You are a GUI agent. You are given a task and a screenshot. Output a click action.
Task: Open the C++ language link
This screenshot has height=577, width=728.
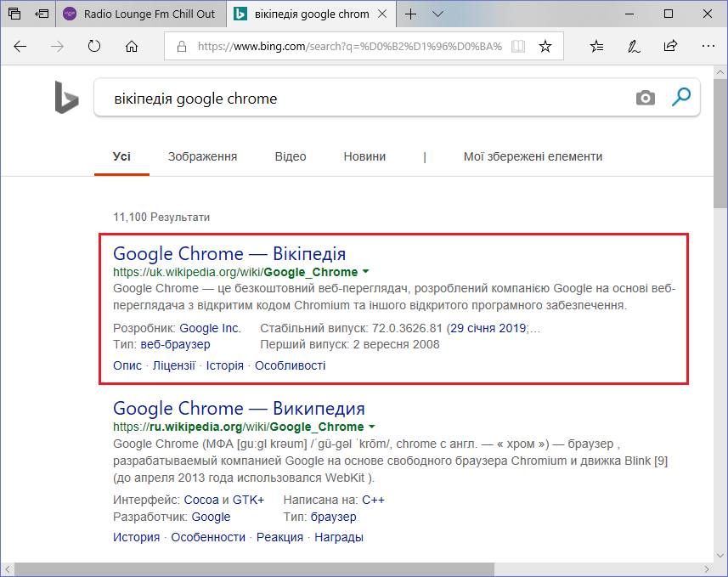373,500
